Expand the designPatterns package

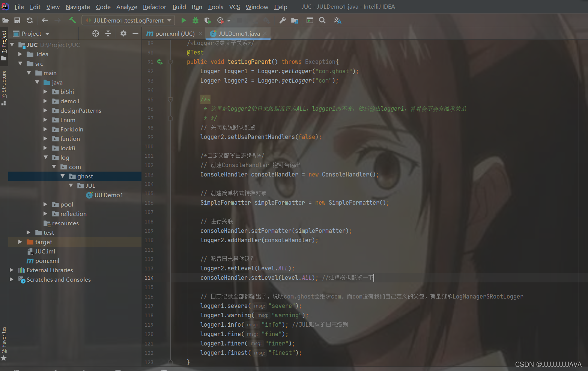45,110
